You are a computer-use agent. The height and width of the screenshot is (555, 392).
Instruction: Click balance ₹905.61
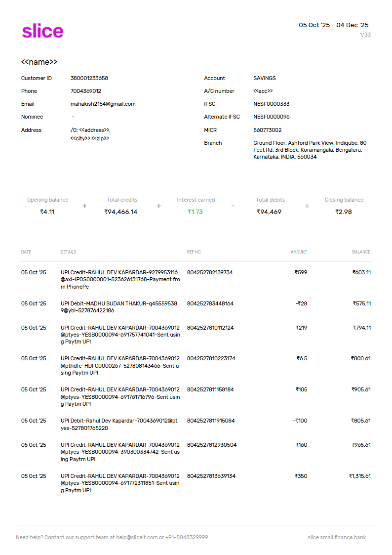pos(361,390)
